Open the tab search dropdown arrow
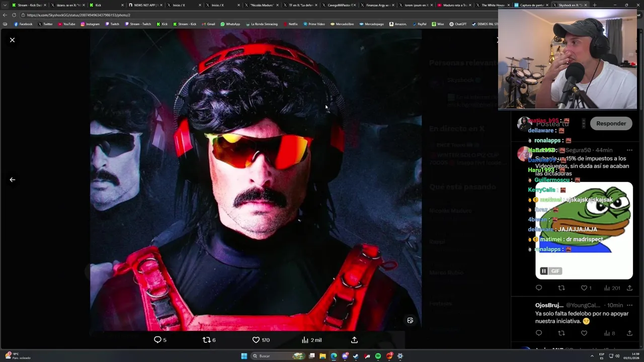Image resolution: width=644 pixels, height=362 pixels. (x=5, y=5)
